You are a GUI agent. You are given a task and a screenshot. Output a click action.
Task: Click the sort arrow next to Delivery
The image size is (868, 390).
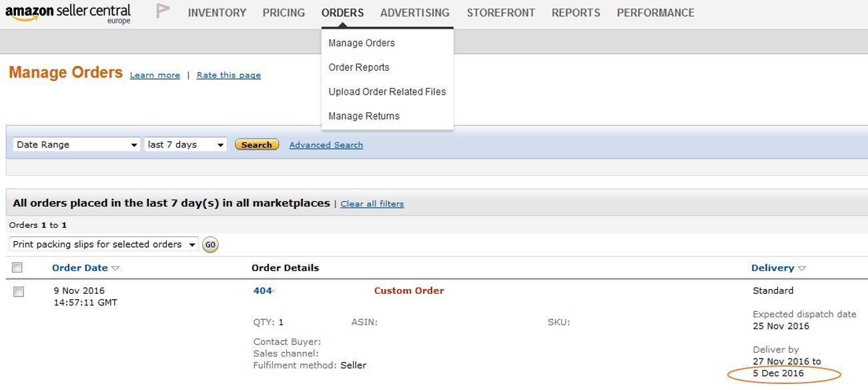tap(802, 268)
